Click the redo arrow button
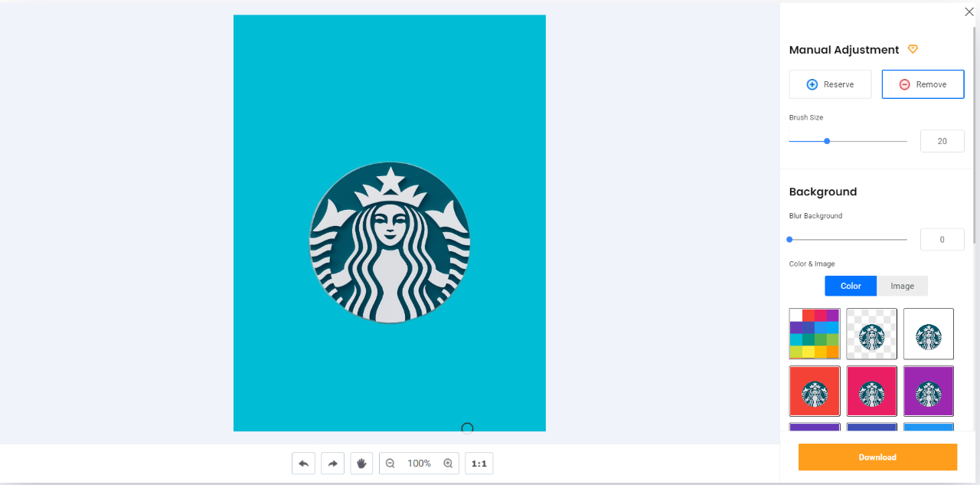Viewport: 980px width, 485px height. (332, 464)
